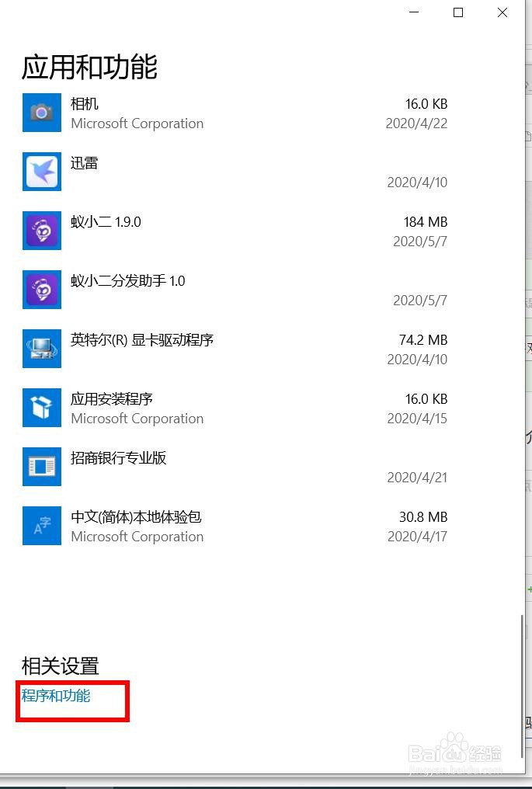Click the 30.8 MB size value
The image size is (532, 789).
click(423, 517)
